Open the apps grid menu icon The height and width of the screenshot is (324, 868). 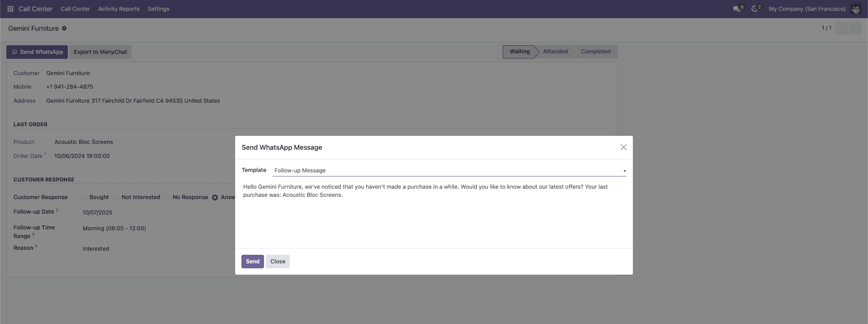[x=10, y=9]
